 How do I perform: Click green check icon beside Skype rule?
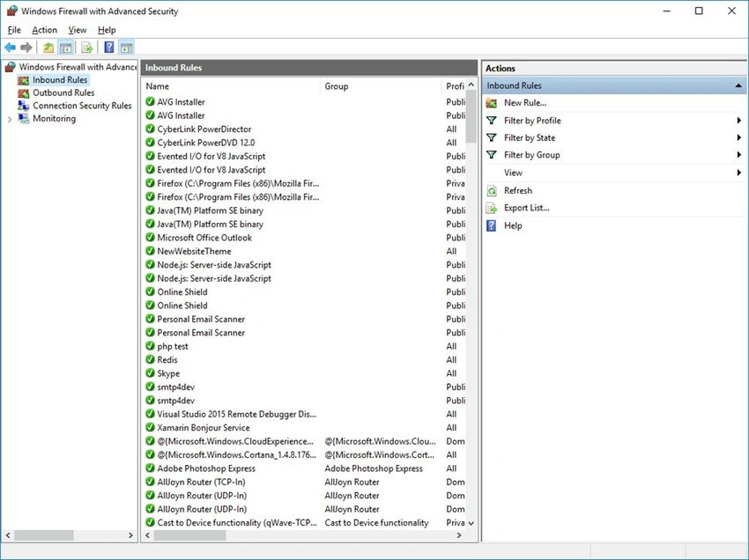[150, 372]
